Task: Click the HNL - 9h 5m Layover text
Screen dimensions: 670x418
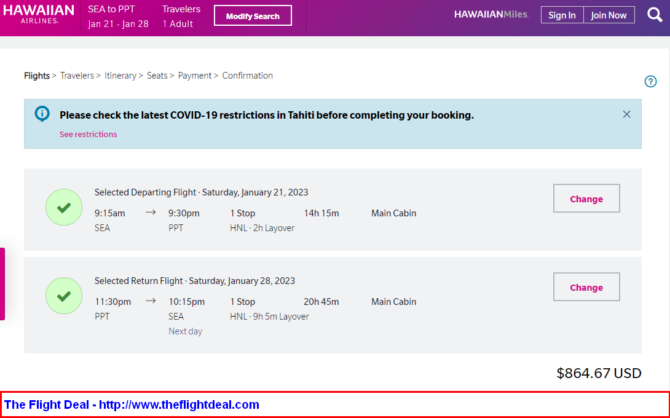Action: (x=269, y=317)
